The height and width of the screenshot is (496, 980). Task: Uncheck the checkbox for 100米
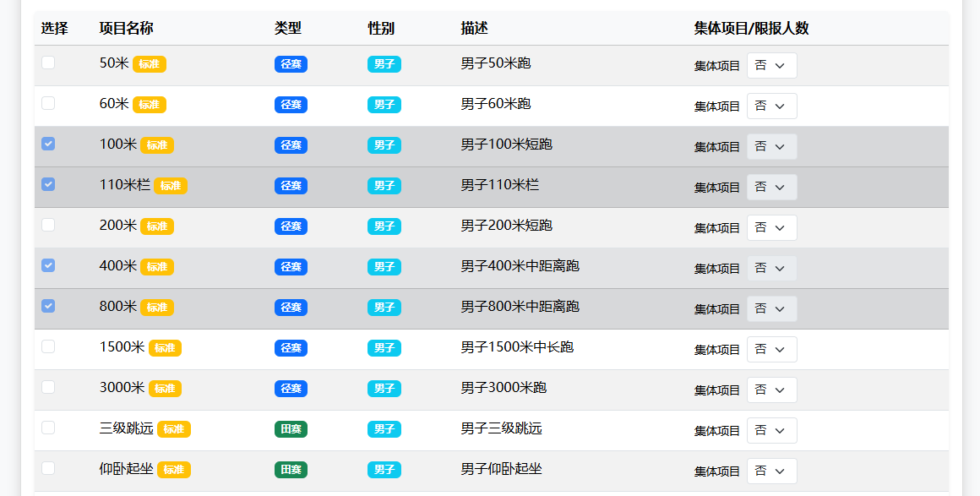[x=48, y=144]
